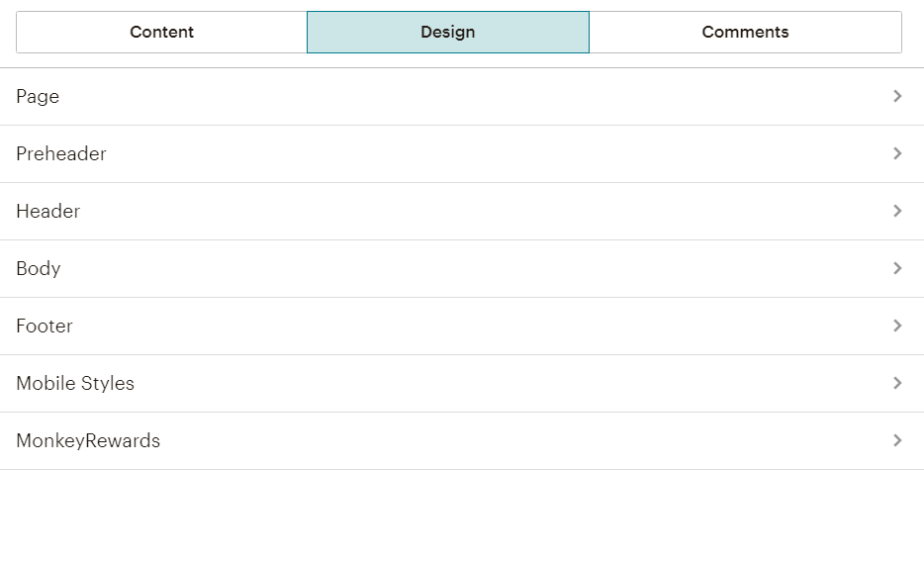Open the Comments tab
The width and height of the screenshot is (924, 561).
[x=745, y=32]
